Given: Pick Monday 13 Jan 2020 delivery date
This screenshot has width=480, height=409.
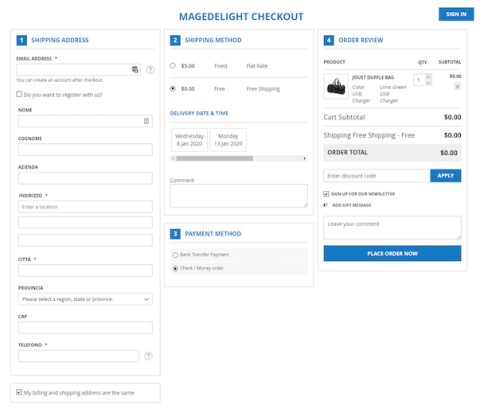Looking at the screenshot, I should pos(228,140).
